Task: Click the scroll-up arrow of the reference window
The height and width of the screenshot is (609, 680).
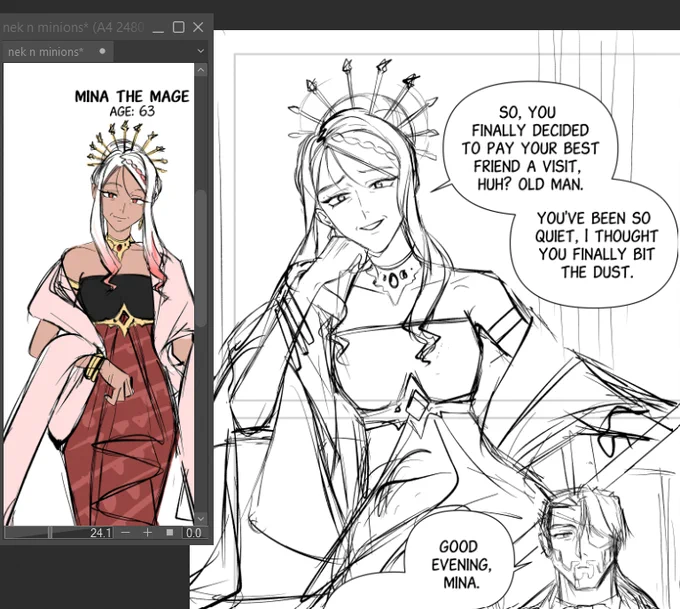Action: pos(200,70)
